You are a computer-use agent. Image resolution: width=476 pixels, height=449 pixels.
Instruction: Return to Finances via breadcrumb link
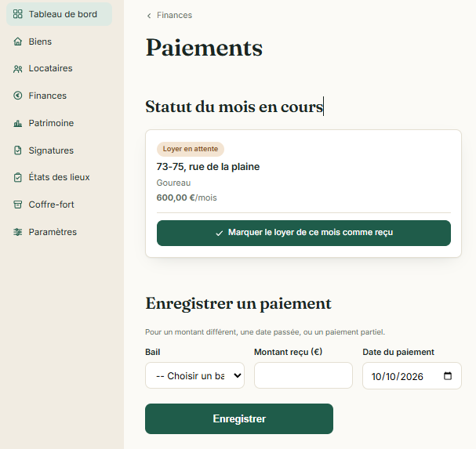pyautogui.click(x=174, y=15)
